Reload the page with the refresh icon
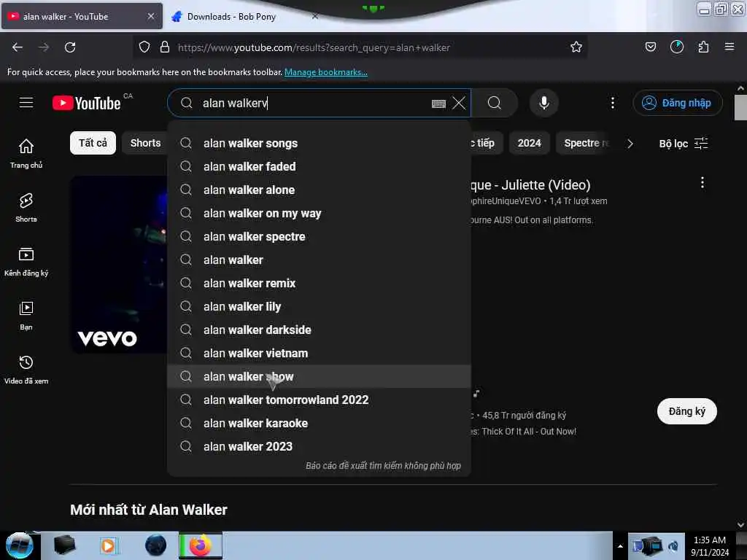This screenshot has width=747, height=560. [70, 47]
